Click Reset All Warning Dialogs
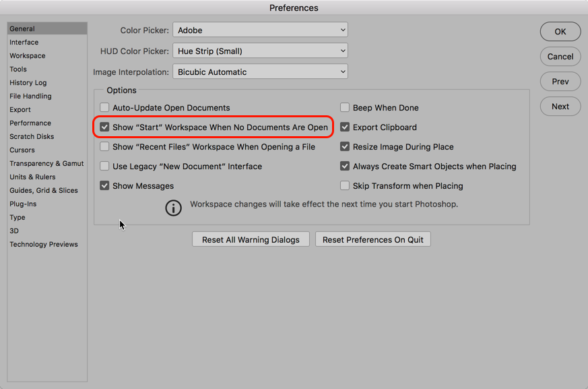Viewport: 588px width, 389px height. 251,240
